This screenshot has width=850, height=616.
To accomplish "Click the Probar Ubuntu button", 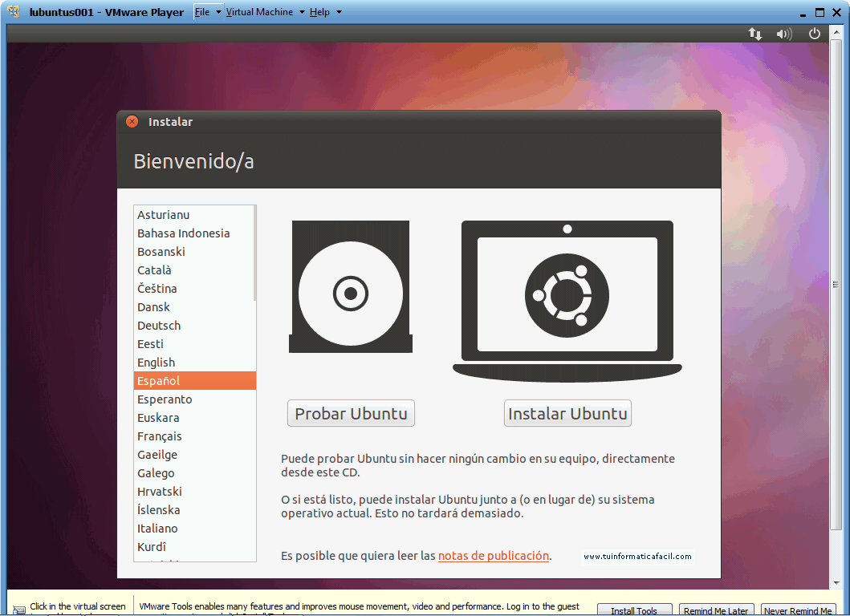I will (x=351, y=413).
